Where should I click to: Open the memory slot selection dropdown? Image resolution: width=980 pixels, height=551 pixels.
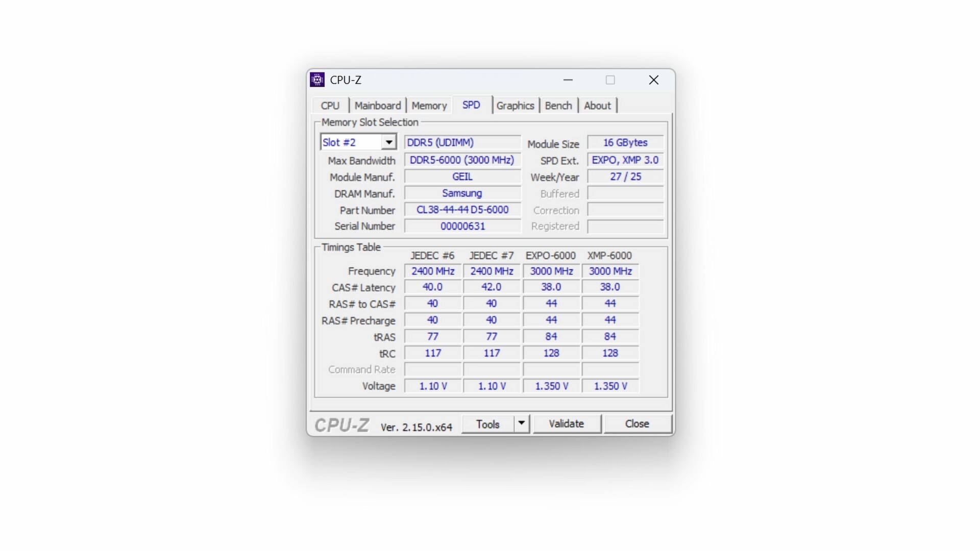pyautogui.click(x=388, y=142)
